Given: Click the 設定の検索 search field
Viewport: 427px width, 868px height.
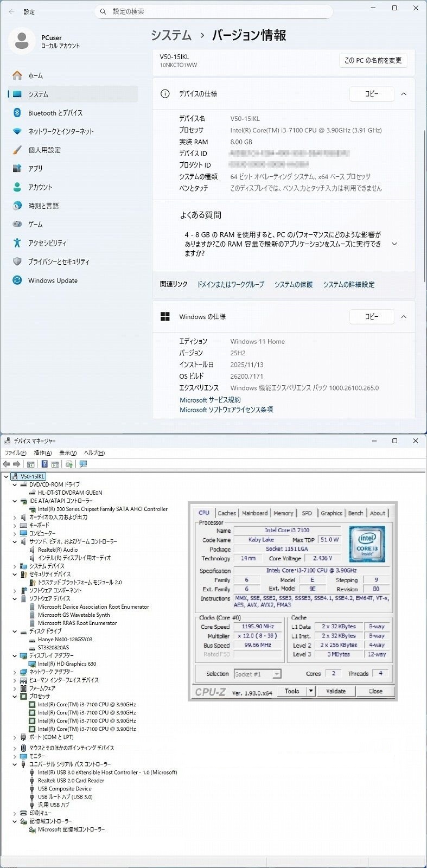Looking at the screenshot, I should 214,11.
